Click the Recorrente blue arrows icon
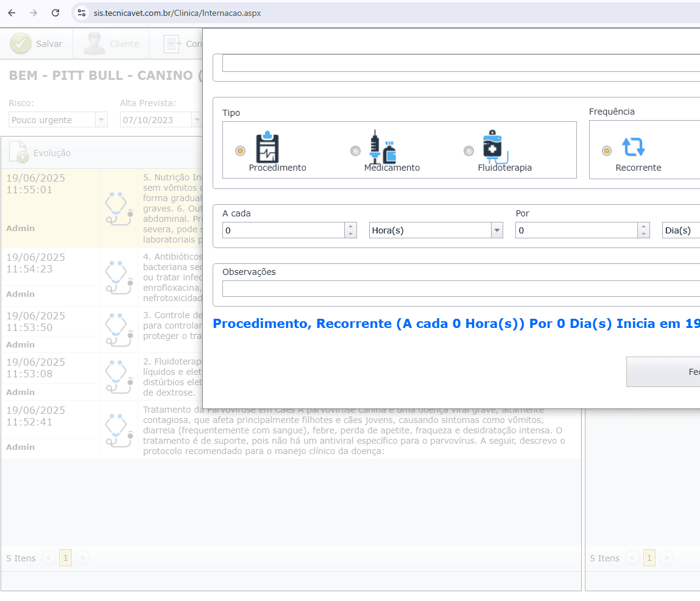Image resolution: width=700 pixels, height=601 pixels. pyautogui.click(x=633, y=147)
